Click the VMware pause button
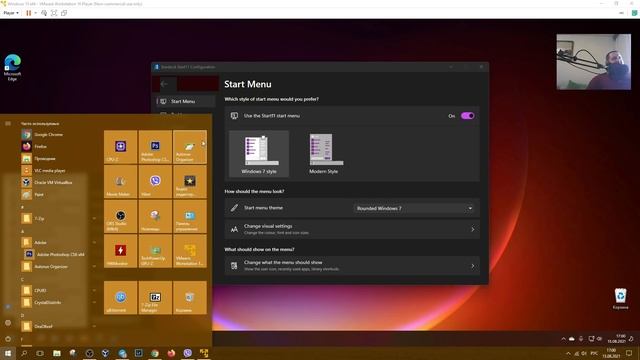The image size is (640, 360). [29, 13]
